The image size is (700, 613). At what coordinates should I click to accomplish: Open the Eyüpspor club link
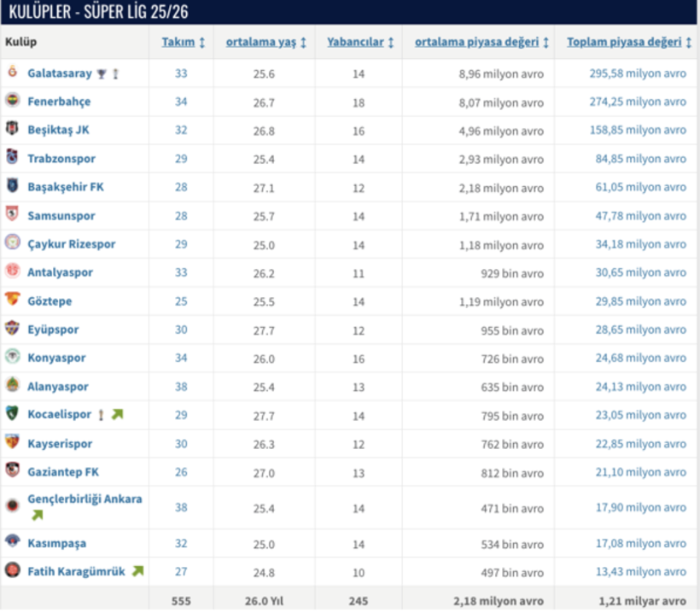53,330
